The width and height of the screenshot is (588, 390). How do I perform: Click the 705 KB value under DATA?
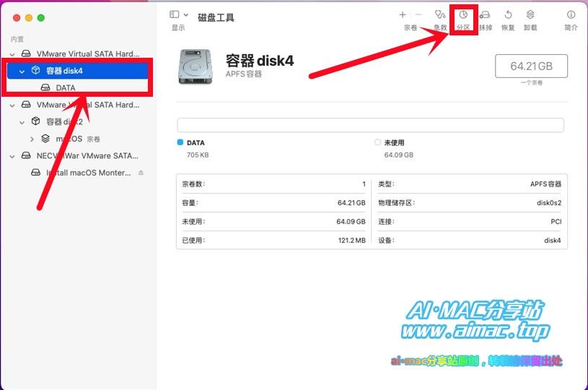(198, 155)
